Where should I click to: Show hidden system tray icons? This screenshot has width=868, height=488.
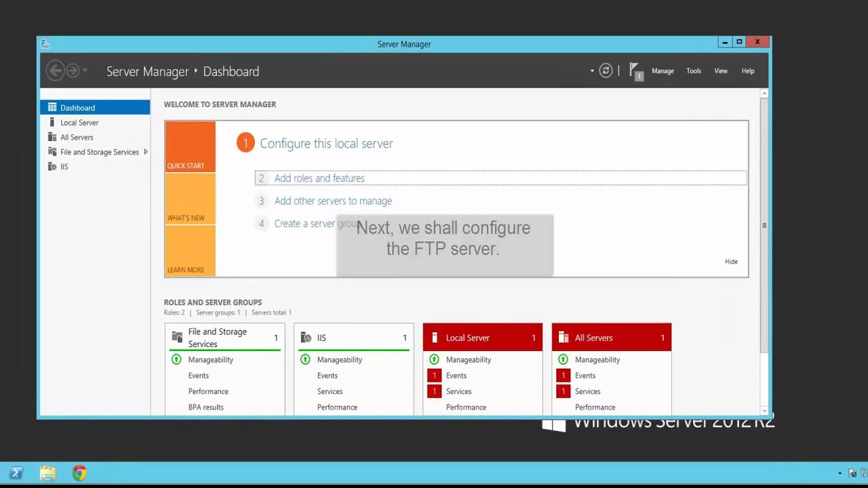pos(840,473)
